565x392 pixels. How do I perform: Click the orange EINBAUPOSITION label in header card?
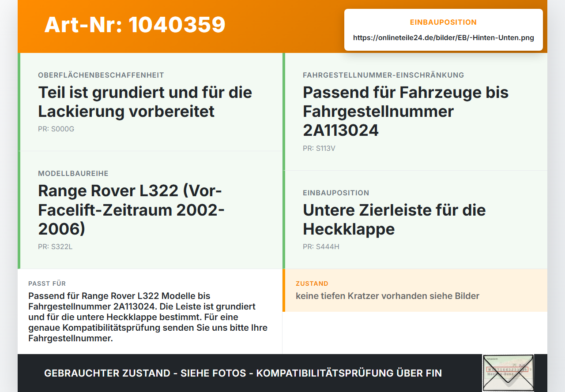[x=443, y=22]
